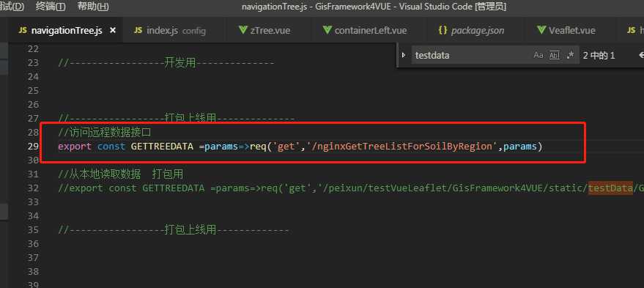
Task: Go to previous match arrow in find
Action: pyautogui.click(x=641, y=56)
